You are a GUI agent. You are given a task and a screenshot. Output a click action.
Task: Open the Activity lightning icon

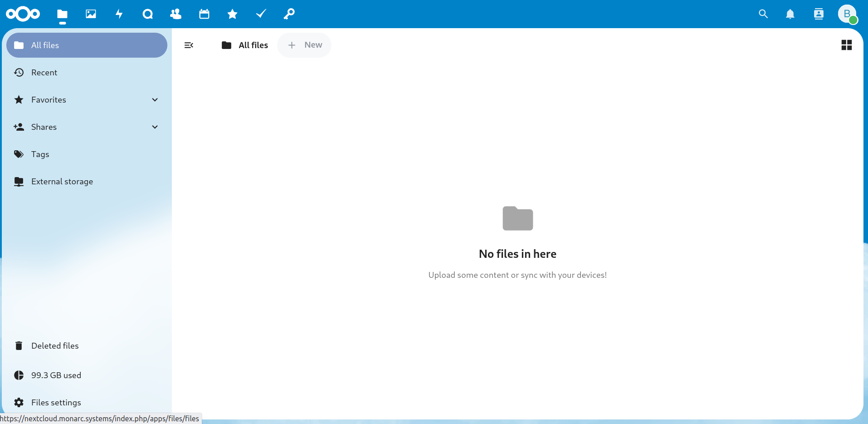(119, 14)
